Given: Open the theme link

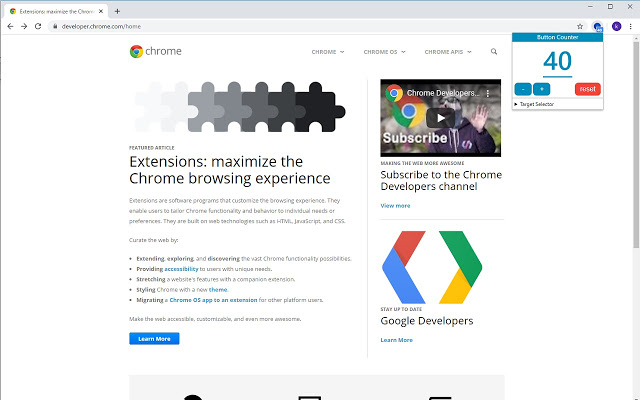Looking at the screenshot, I should click(x=218, y=290).
